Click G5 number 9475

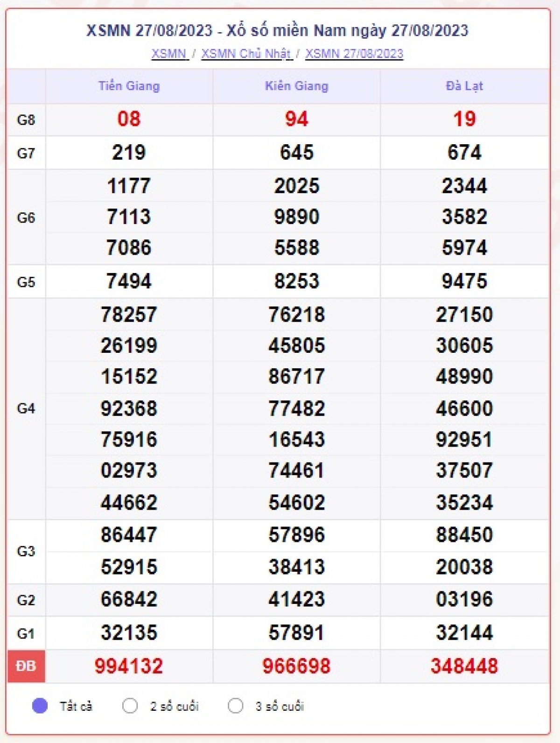464,281
